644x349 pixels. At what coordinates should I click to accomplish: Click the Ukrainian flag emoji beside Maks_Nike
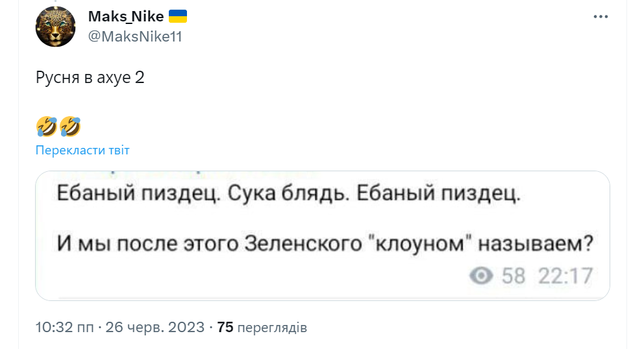(x=178, y=16)
